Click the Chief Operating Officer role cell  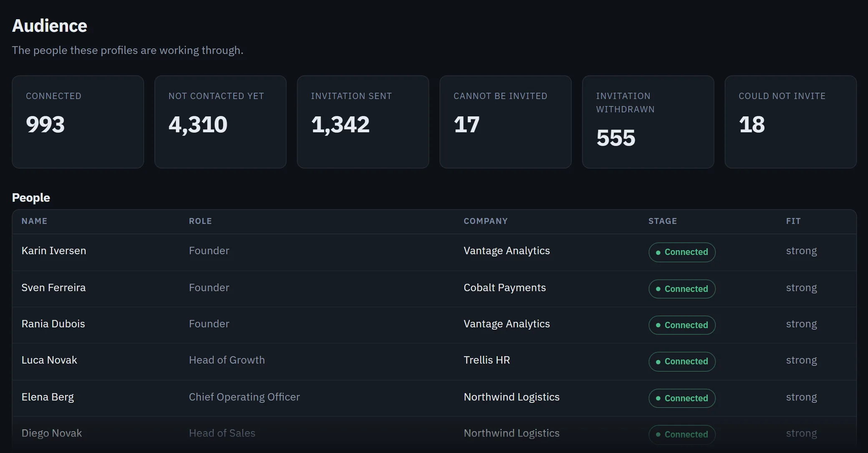pyautogui.click(x=244, y=397)
